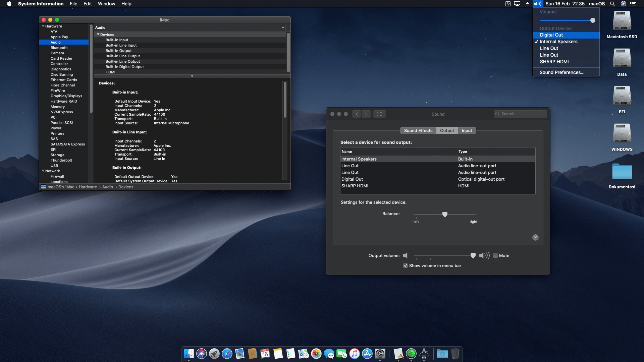Image resolution: width=644 pixels, height=362 pixels.
Task: Collapse the Network section in sidebar
Action: (x=43, y=171)
